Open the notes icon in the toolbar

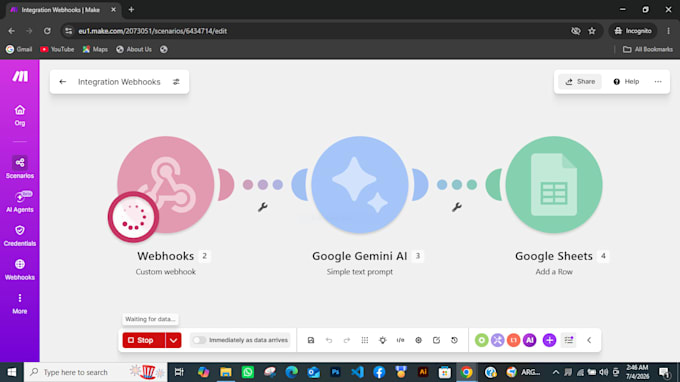pos(436,340)
